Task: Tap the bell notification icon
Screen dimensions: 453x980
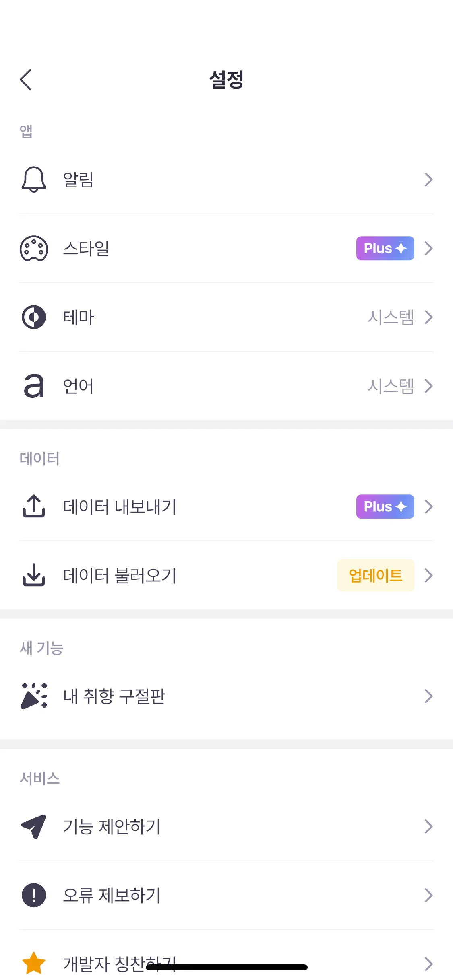Action: [34, 179]
